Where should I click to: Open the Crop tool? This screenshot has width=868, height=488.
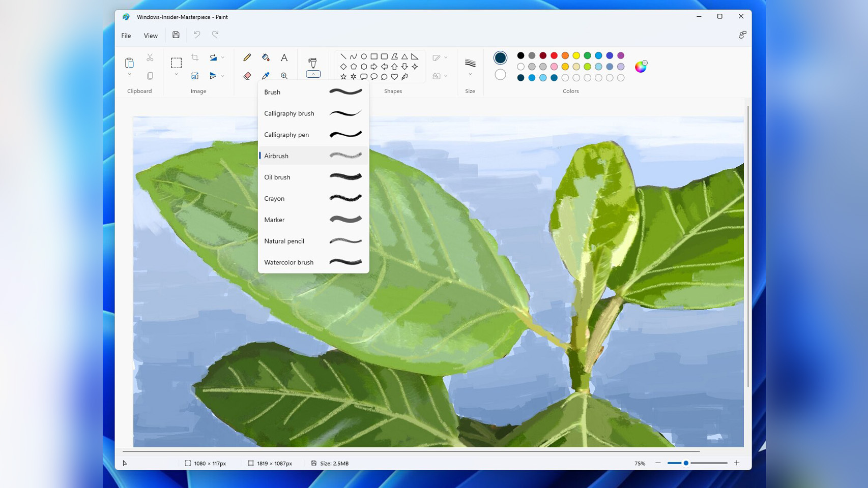click(x=195, y=57)
